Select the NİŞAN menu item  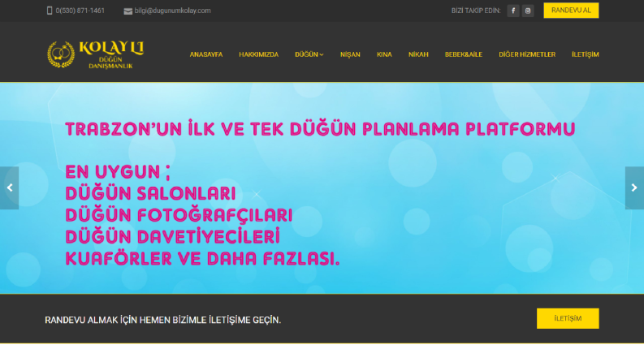[350, 54]
